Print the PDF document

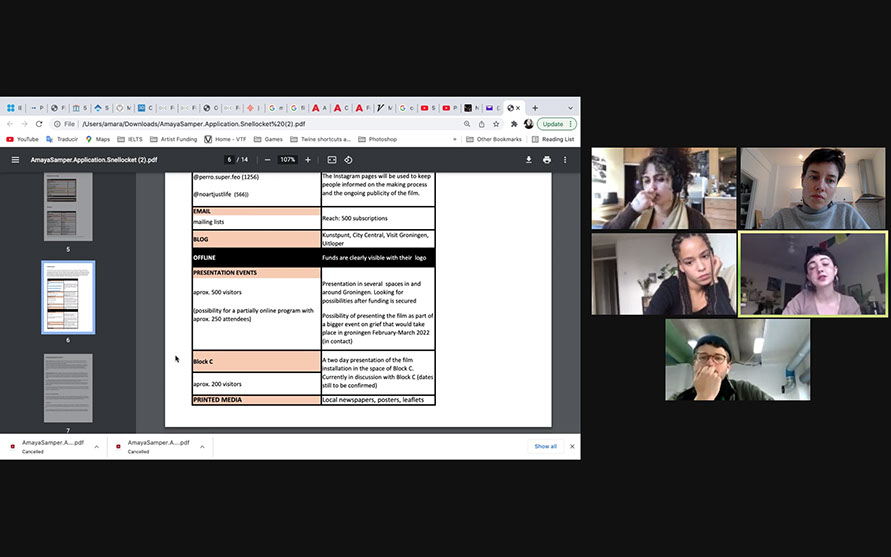(x=547, y=160)
